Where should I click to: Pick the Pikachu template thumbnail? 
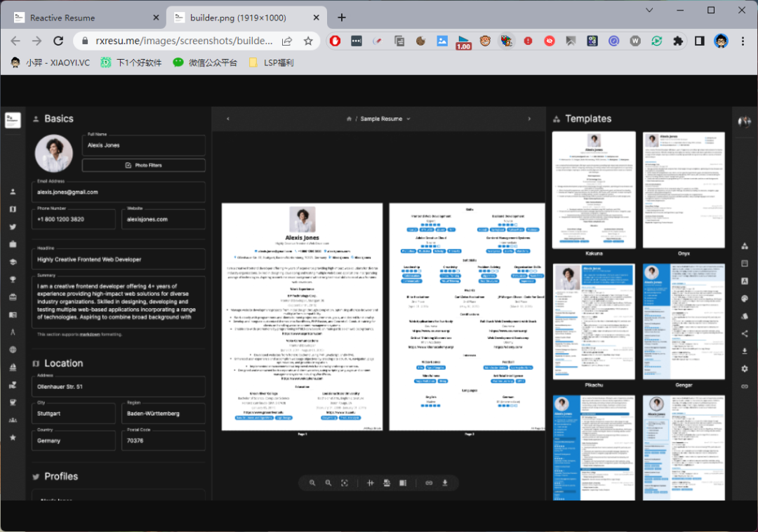(x=594, y=322)
